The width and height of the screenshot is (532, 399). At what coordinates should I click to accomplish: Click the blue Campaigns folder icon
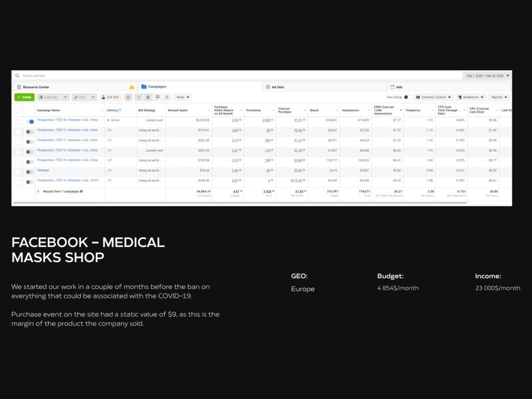[x=144, y=87]
